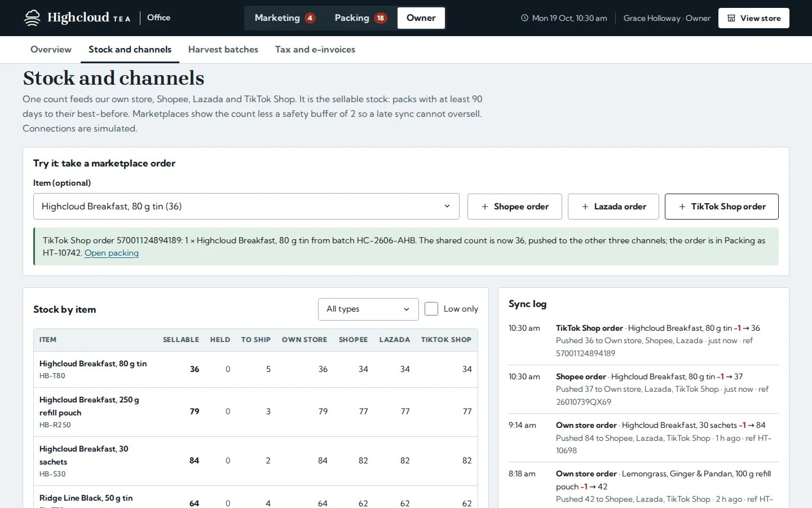This screenshot has height=508, width=812.
Task: Open the Item dropdown showing Highcloud Breakfast tin
Action: coord(246,207)
